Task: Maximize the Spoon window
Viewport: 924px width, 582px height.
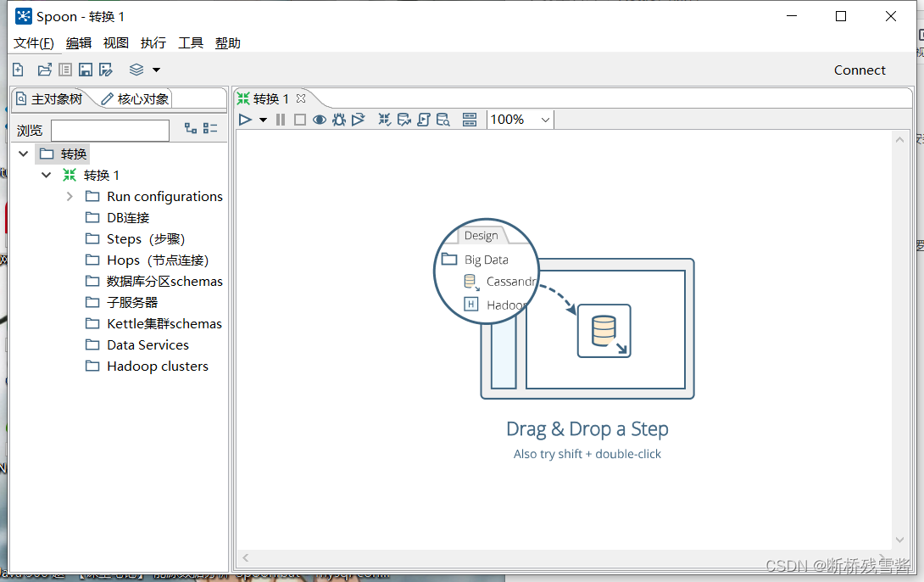Action: [x=841, y=16]
